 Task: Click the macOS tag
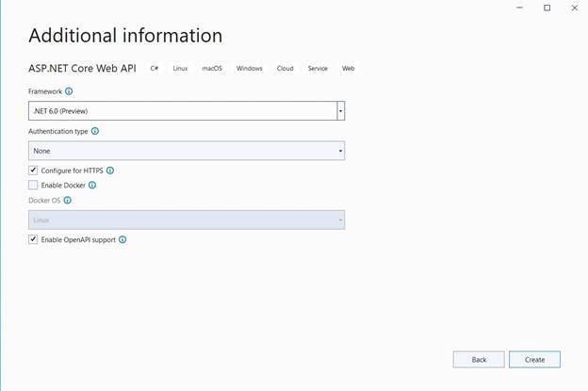click(x=212, y=68)
